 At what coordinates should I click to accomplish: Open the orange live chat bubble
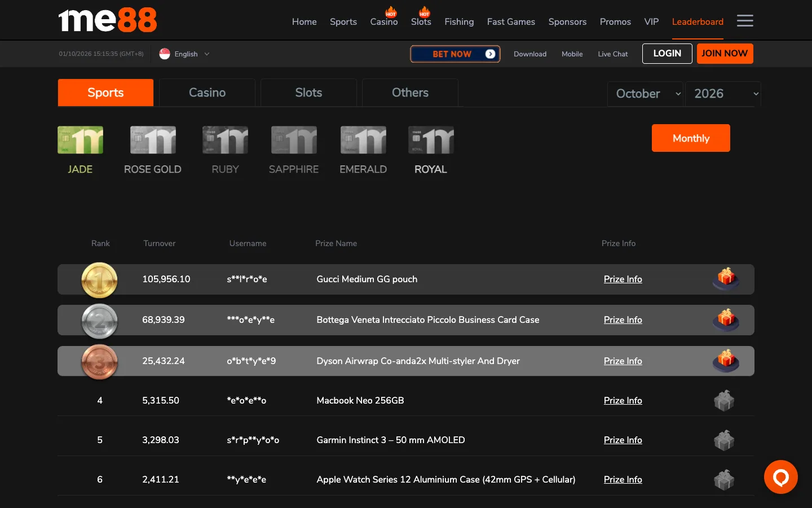pos(781,477)
